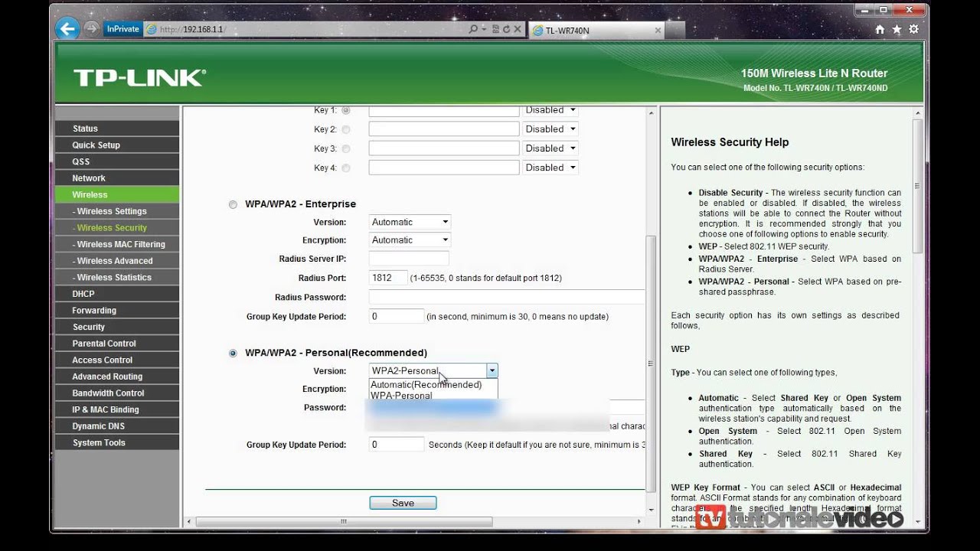Select the Wireless menu
This screenshot has height=551, width=980.
click(117, 194)
